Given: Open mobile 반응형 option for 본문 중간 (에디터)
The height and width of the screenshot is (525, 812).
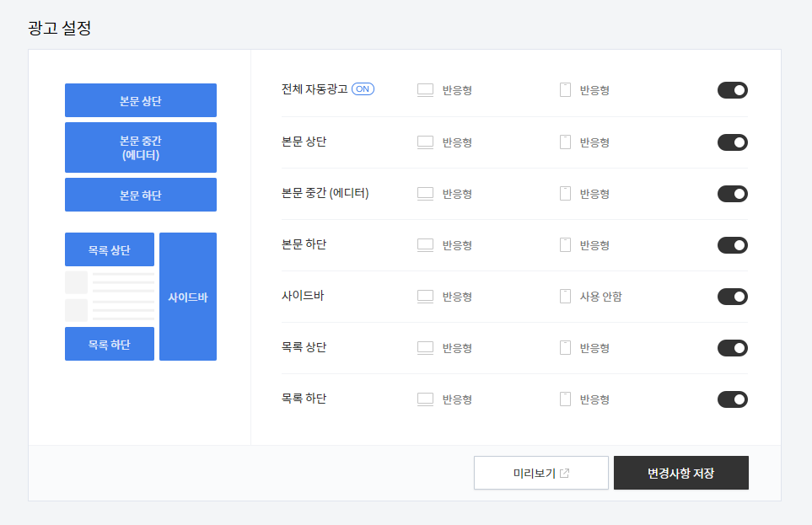Looking at the screenshot, I should click(x=594, y=194).
